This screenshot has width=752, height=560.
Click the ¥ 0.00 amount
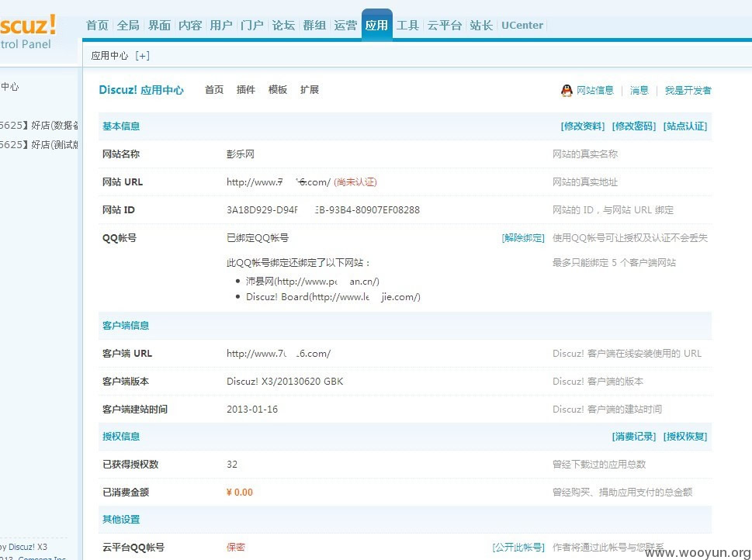tap(239, 493)
